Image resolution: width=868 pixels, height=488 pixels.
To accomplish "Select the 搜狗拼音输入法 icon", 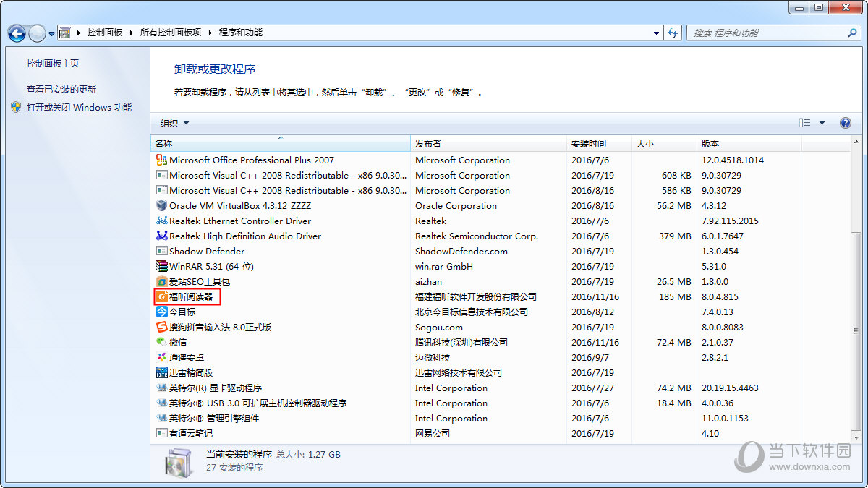I will click(161, 327).
